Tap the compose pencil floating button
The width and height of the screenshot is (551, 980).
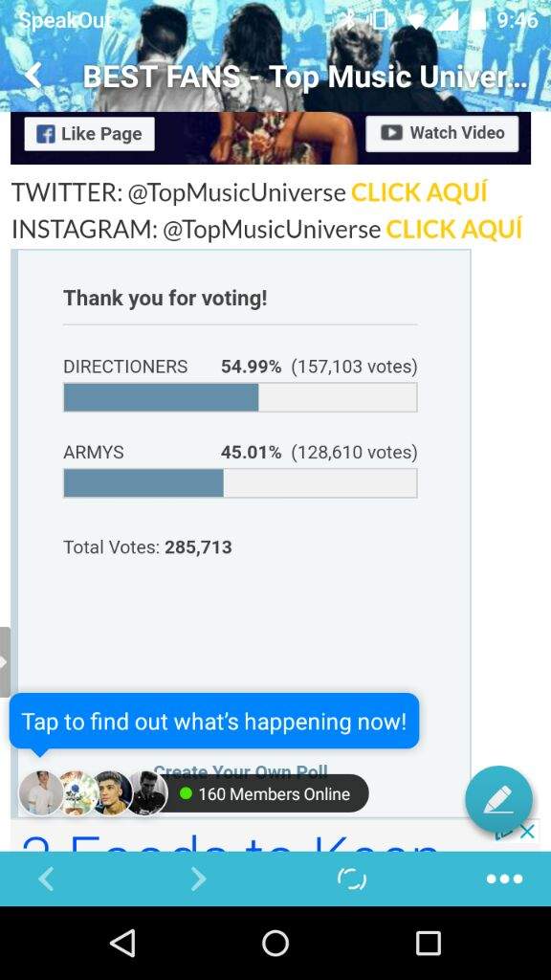(x=498, y=799)
